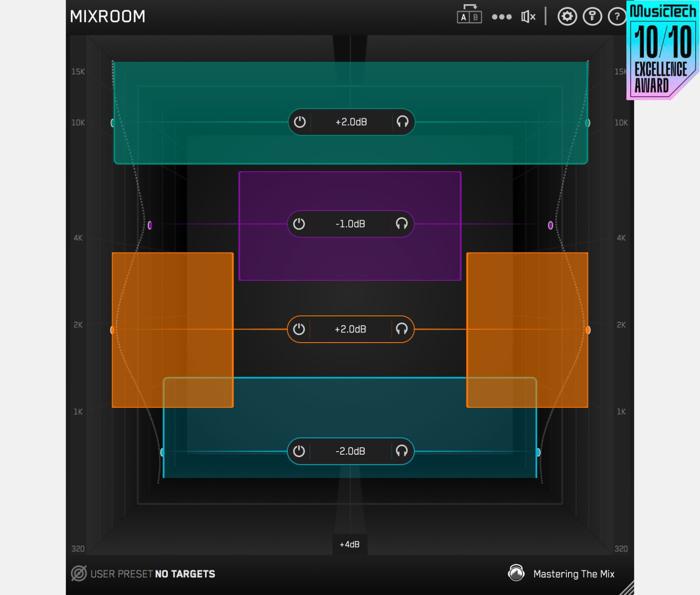Toggle power on the blue -2.0dB band
Viewport: 700px width, 595px height.
click(299, 451)
